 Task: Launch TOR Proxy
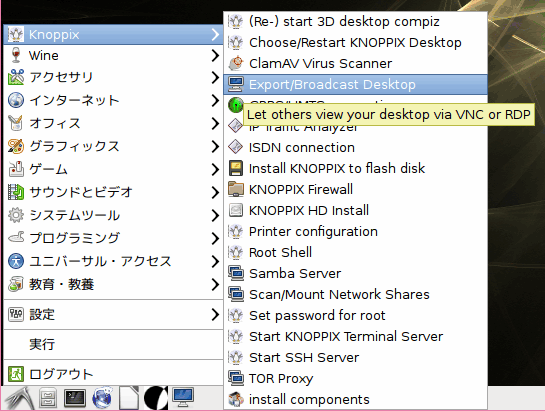click(355, 378)
